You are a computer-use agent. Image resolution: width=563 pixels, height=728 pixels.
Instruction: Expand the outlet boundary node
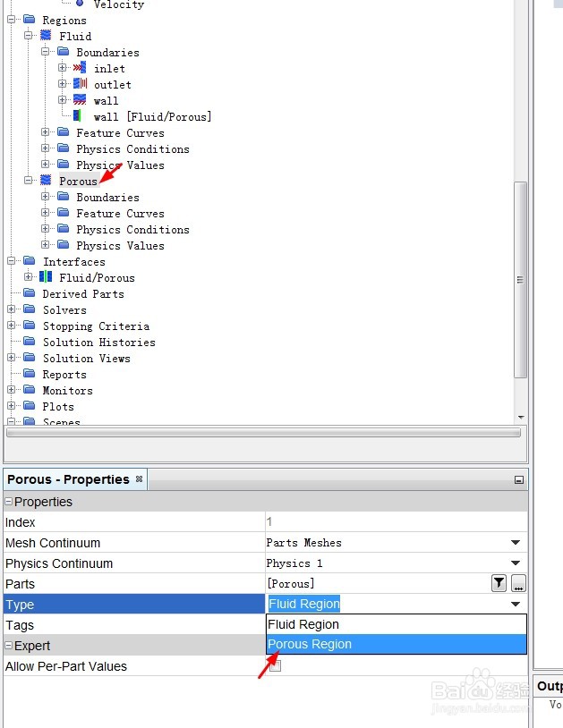tap(63, 83)
